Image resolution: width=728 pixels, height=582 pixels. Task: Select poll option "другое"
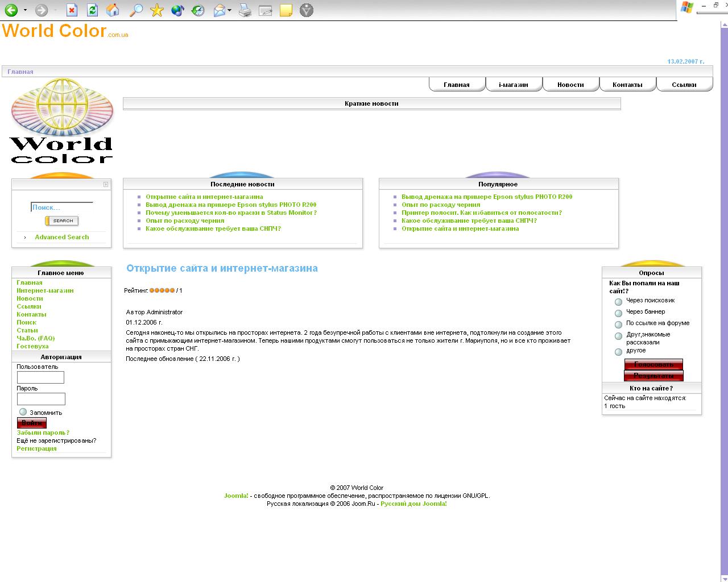[618, 352]
